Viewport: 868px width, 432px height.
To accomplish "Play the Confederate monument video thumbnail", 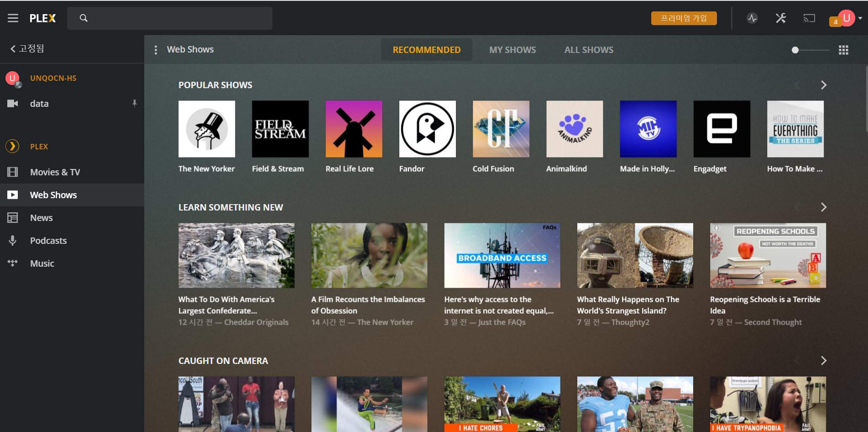I will [236, 255].
